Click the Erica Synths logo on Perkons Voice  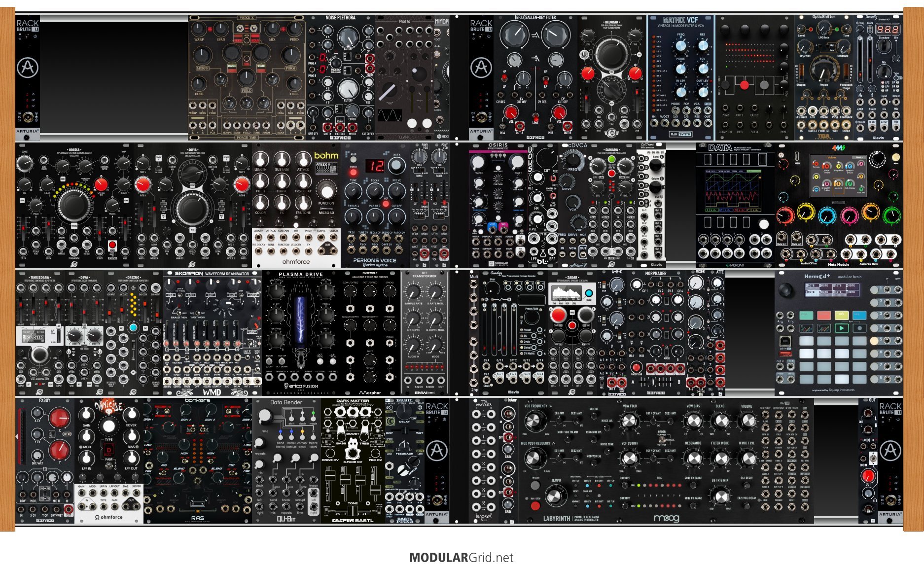click(374, 265)
